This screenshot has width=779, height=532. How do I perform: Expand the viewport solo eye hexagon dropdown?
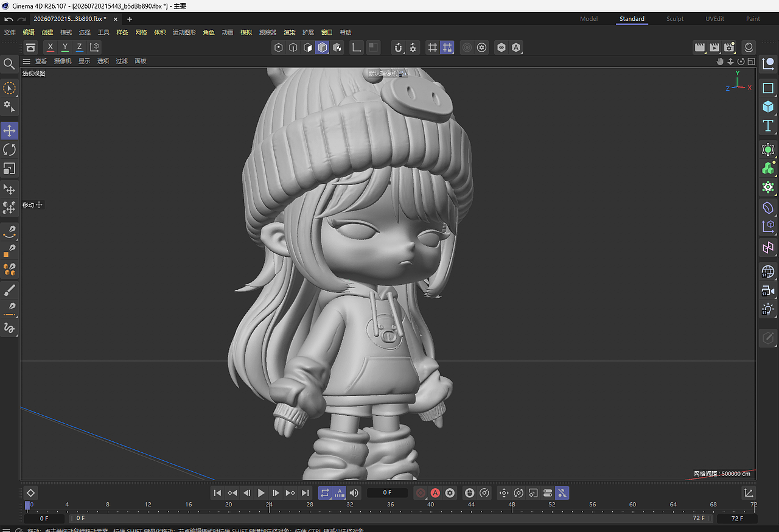pos(501,47)
